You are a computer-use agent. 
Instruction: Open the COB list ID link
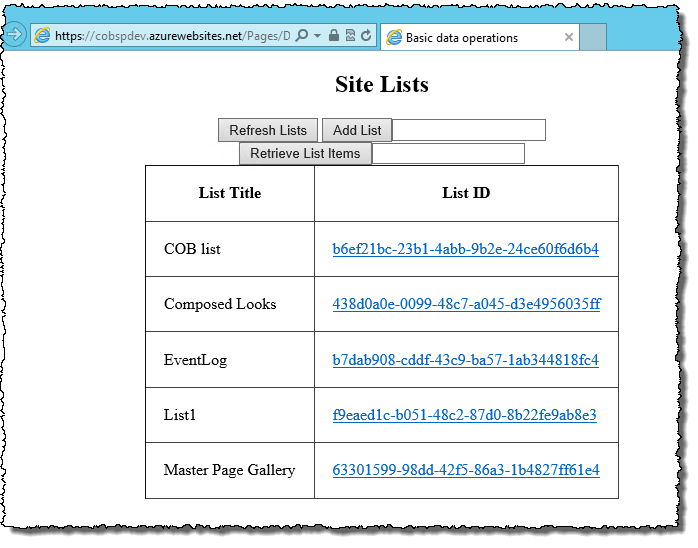coord(466,249)
